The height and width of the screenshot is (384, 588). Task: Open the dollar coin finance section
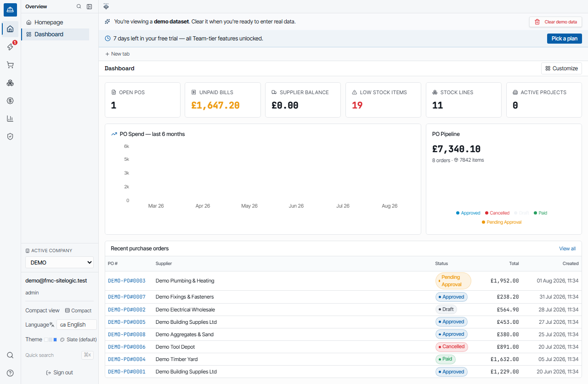coord(10,101)
